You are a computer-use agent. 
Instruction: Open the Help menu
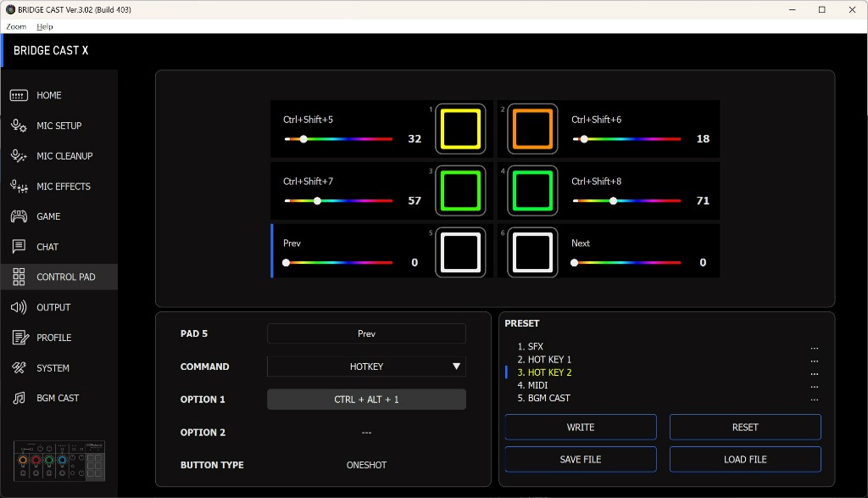45,27
